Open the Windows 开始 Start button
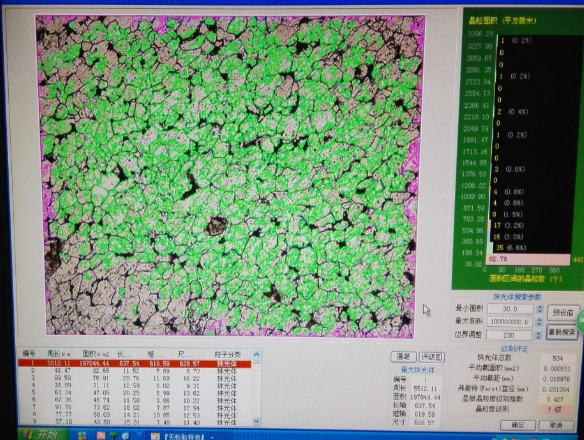 (x=43, y=434)
